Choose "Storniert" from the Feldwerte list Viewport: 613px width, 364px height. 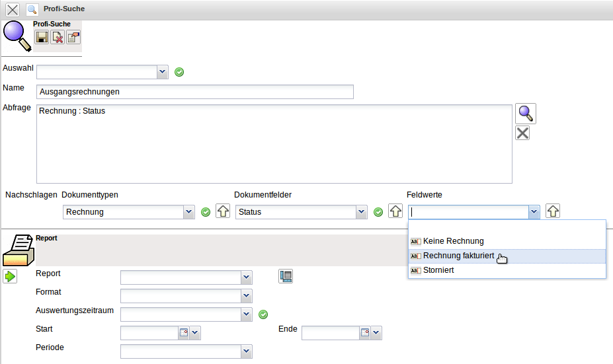[438, 270]
